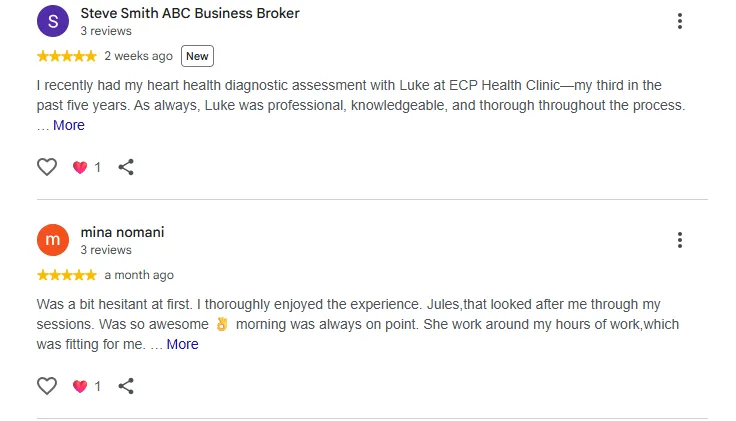Screen dimensions: 736x421
Task: Click '3 reviews' under Steve Smith's name
Action: tap(106, 31)
